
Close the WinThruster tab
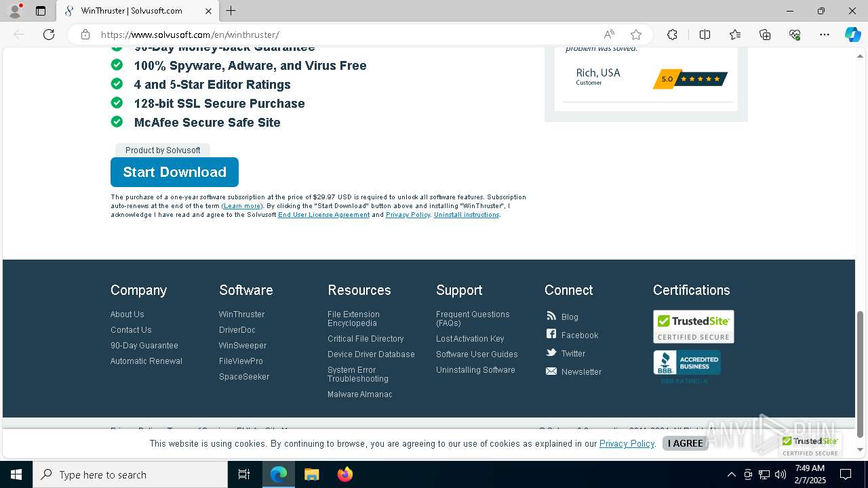[x=208, y=11]
